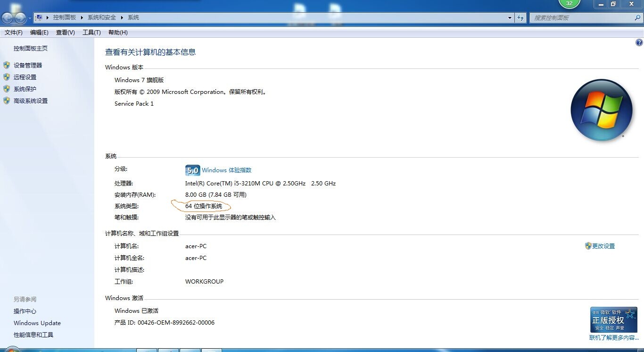
Task: Open 高级系统设置 in the left pane
Action: [x=31, y=101]
